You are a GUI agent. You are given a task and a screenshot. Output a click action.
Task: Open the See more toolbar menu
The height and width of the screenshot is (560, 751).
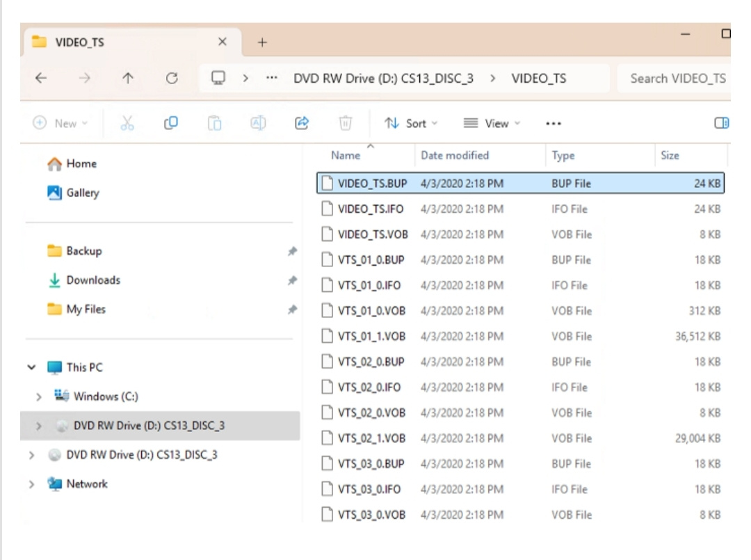553,123
